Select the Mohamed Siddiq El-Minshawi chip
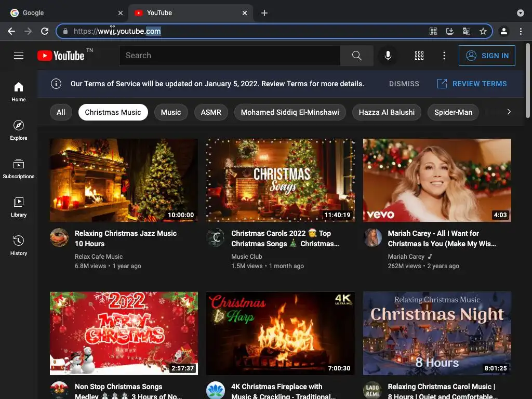This screenshot has width=532, height=399. [x=290, y=112]
